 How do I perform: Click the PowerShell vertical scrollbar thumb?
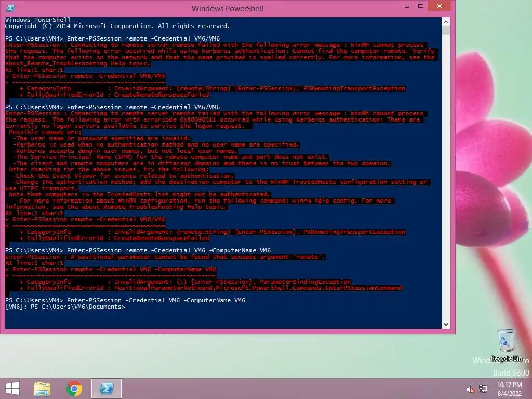click(446, 30)
